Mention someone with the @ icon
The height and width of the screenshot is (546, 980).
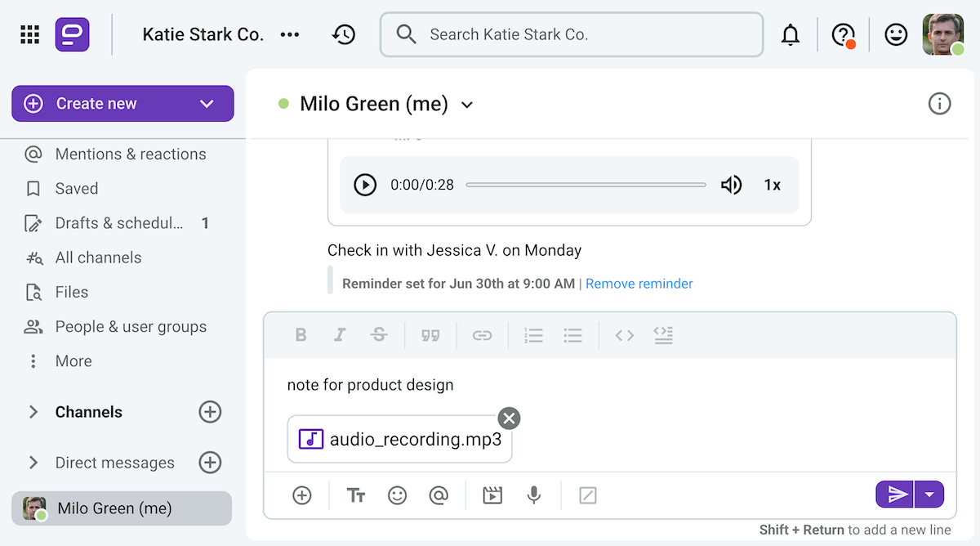point(439,495)
